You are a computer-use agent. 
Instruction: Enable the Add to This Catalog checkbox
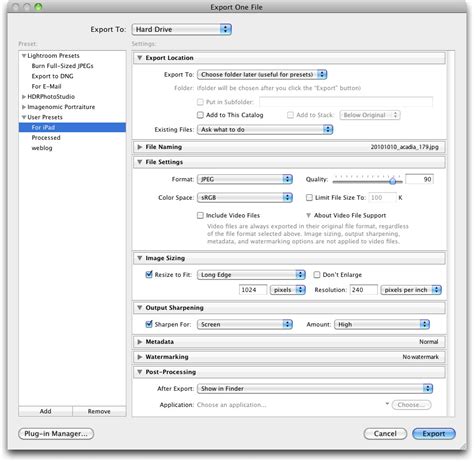200,115
